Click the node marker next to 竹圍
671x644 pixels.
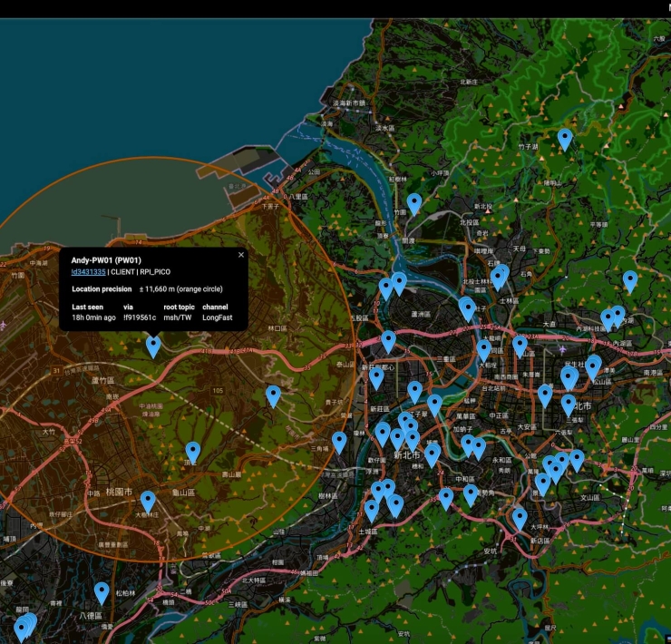(414, 203)
